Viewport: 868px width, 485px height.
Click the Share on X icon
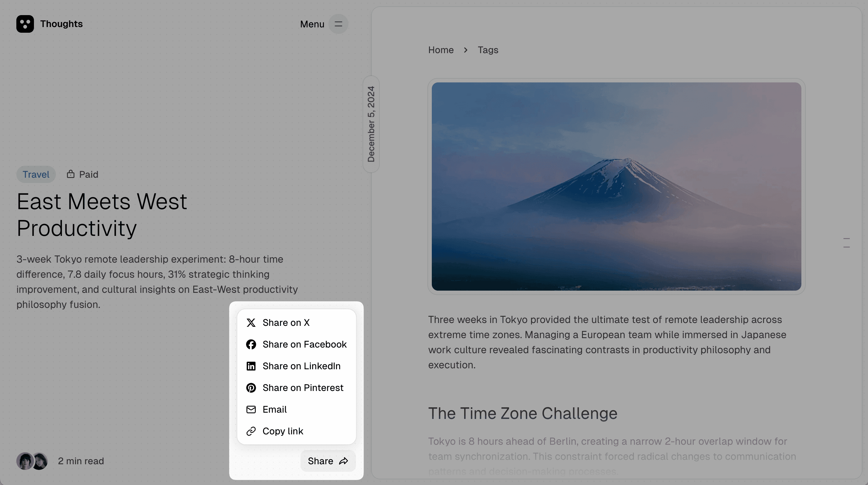pos(251,322)
